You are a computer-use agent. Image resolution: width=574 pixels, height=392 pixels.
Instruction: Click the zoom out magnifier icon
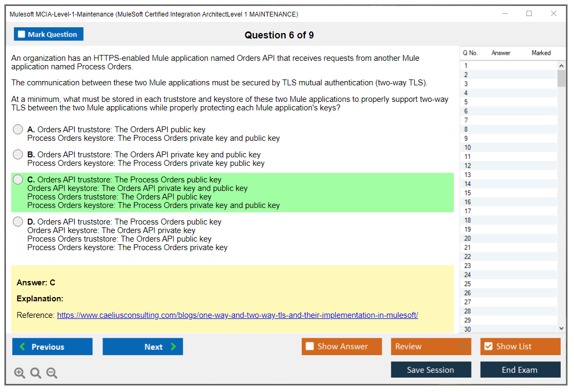(x=52, y=373)
